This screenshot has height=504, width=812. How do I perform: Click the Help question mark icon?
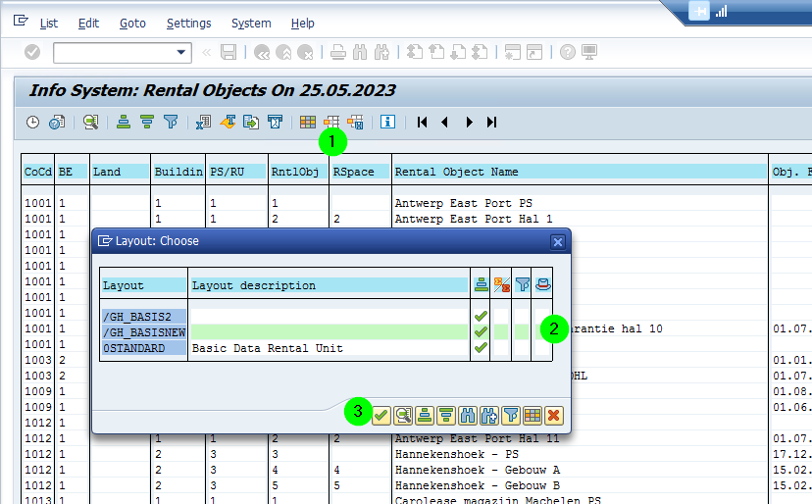[x=568, y=52]
